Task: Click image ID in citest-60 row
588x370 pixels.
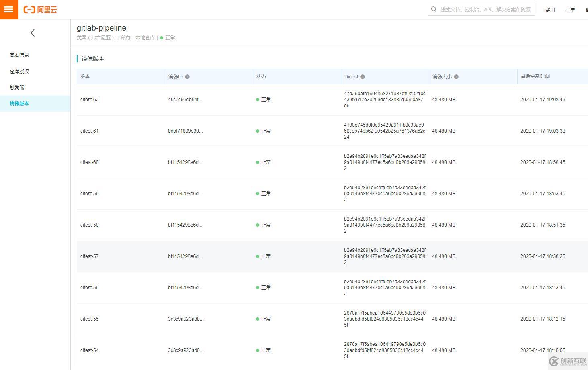Action: (185, 162)
